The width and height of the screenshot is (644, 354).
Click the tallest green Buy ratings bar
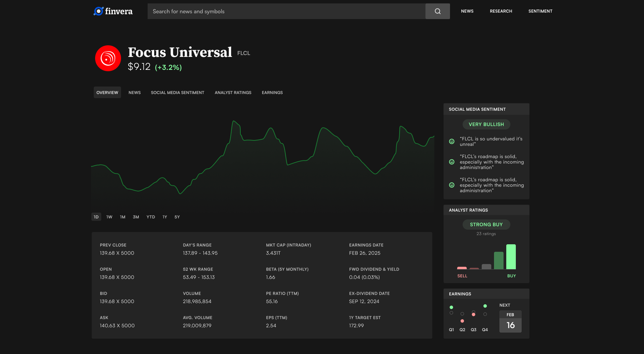pyautogui.click(x=511, y=257)
